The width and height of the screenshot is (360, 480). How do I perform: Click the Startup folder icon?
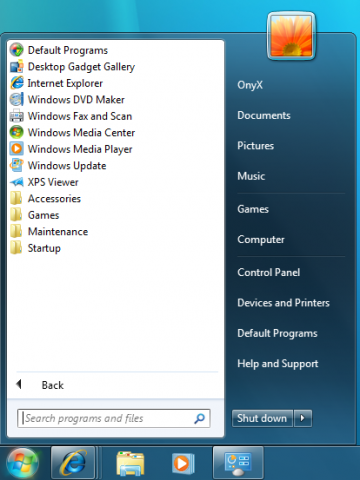[16, 248]
